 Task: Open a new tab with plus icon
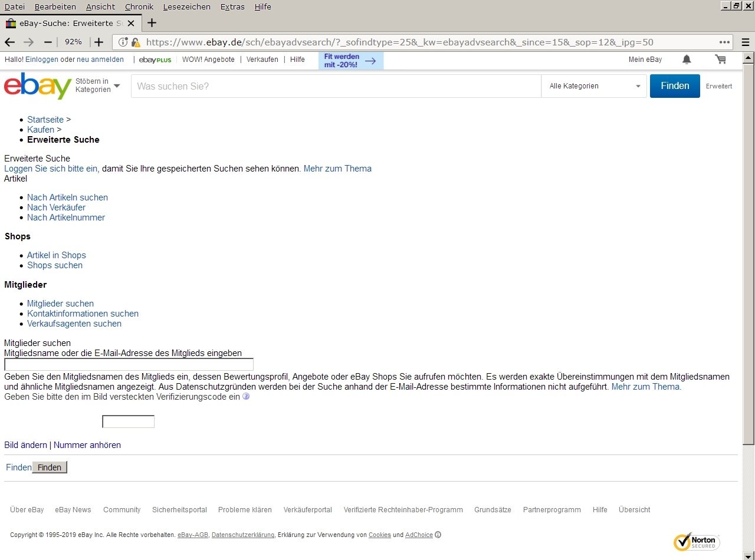[x=152, y=23]
